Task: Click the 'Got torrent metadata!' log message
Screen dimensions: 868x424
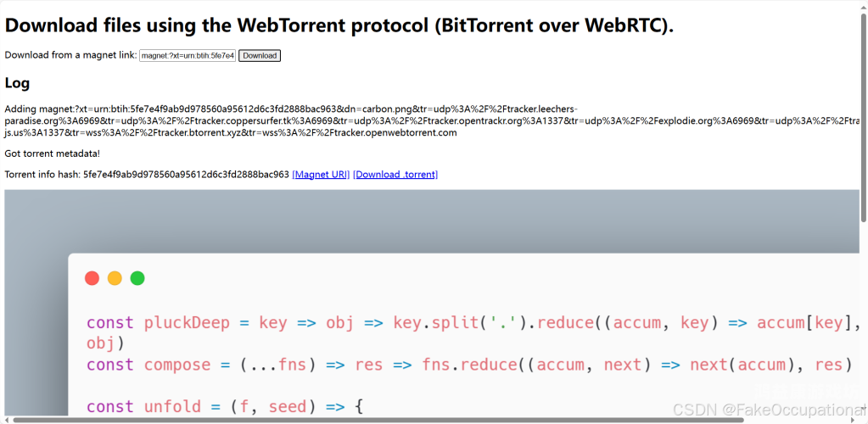Action: [x=53, y=153]
